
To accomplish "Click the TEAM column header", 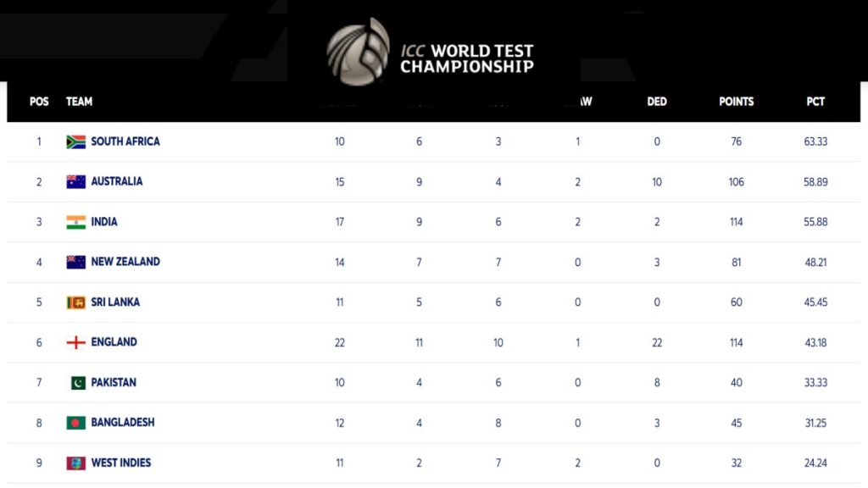I will pos(80,102).
